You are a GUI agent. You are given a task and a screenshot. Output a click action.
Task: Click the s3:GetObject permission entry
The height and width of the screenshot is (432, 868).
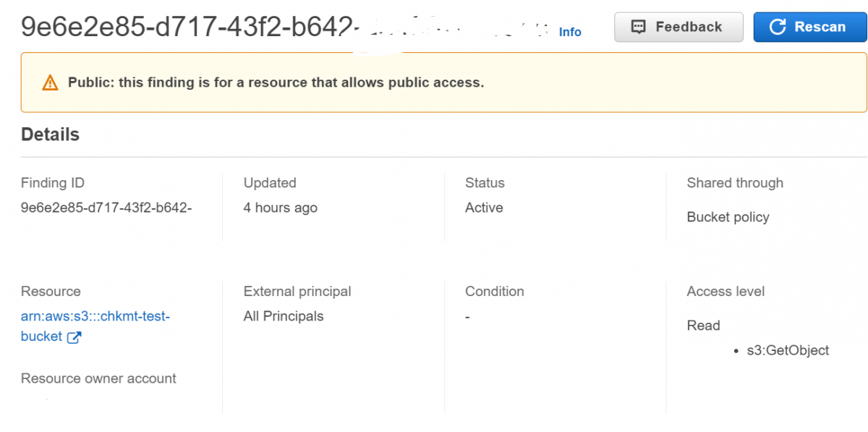788,350
